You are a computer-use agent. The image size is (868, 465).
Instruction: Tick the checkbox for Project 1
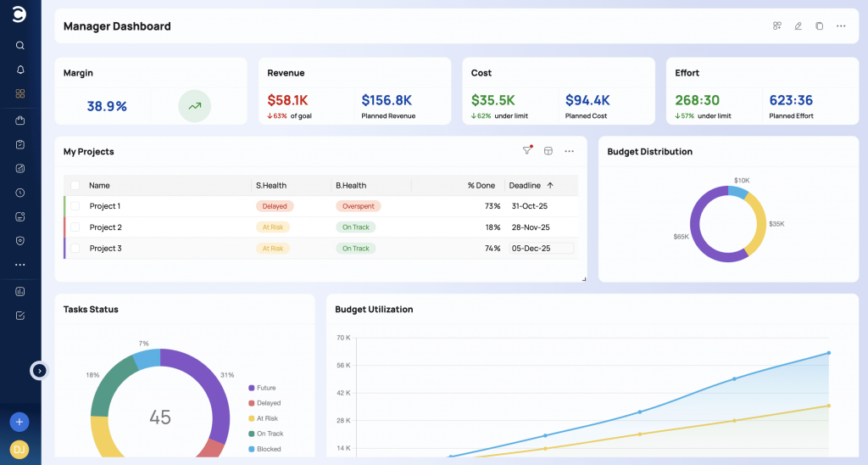tap(75, 206)
